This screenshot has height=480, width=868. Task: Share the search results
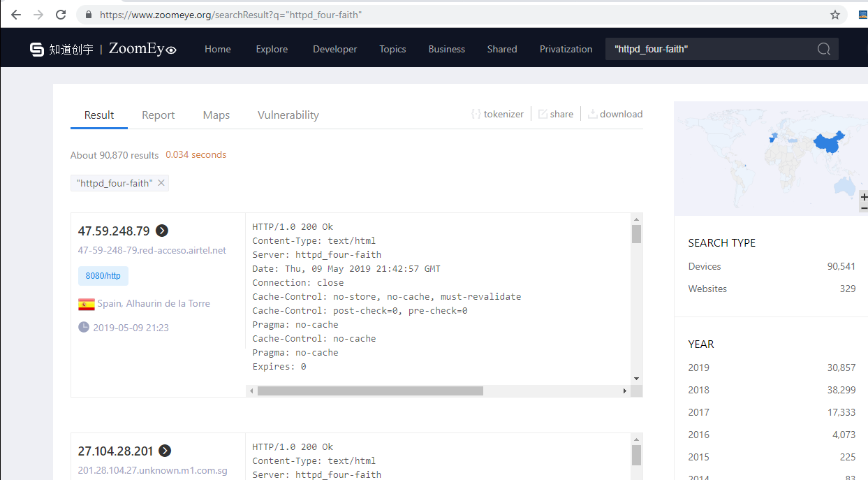555,114
